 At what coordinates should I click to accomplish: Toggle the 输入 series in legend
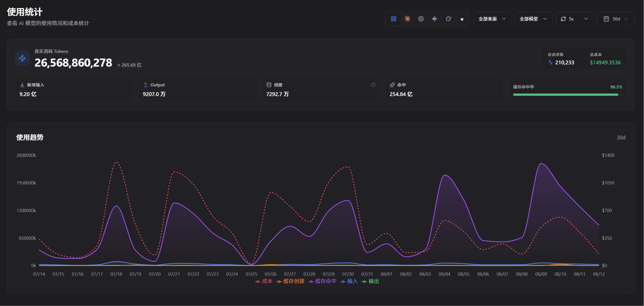pyautogui.click(x=349, y=281)
